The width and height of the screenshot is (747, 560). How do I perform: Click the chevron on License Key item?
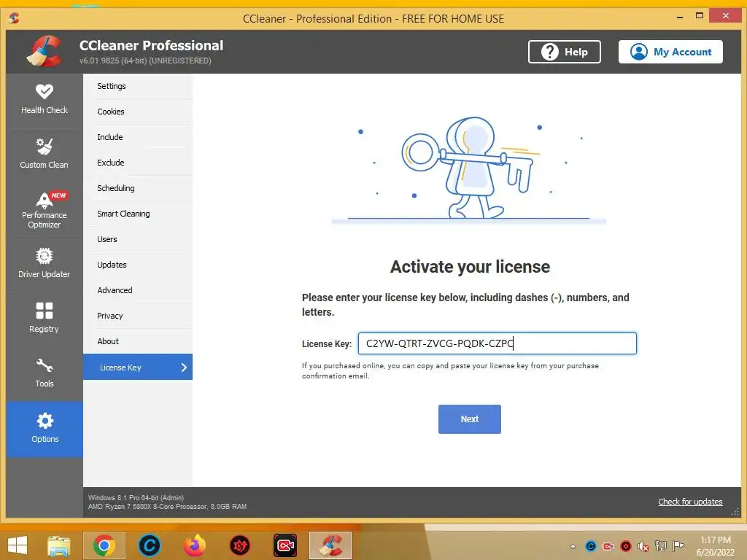tap(184, 367)
